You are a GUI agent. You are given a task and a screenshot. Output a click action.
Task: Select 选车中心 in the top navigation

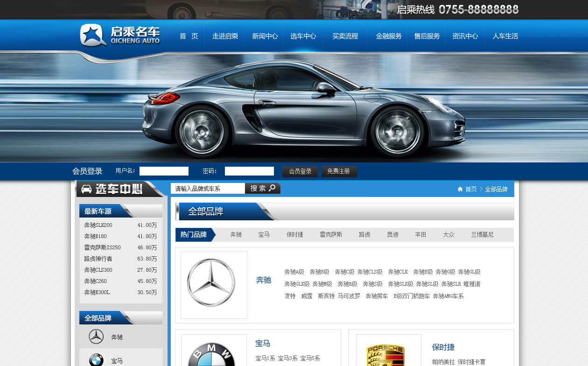click(303, 36)
